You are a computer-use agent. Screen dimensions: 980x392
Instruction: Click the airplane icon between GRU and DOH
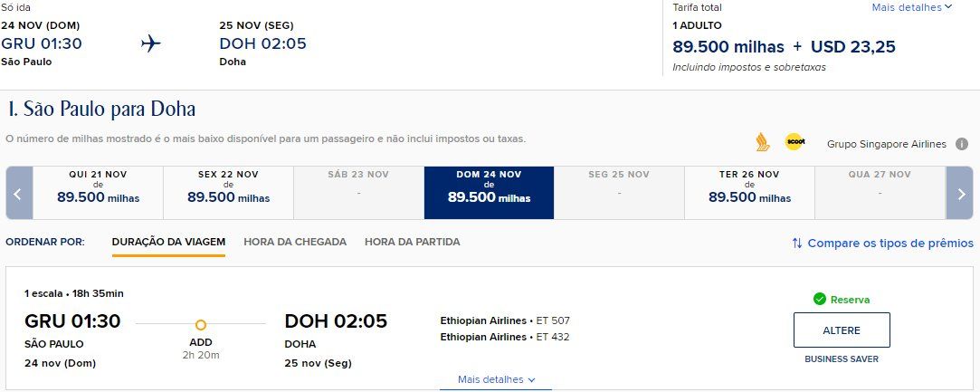pos(150,43)
